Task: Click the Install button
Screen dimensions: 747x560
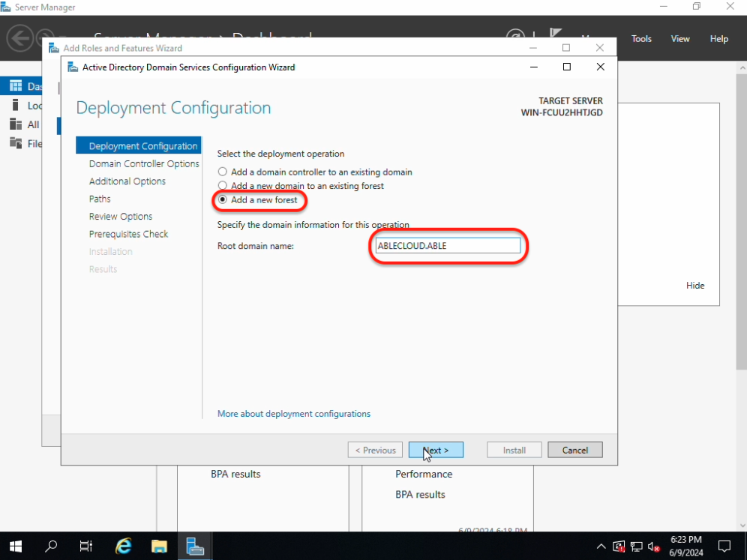Action: click(x=514, y=450)
